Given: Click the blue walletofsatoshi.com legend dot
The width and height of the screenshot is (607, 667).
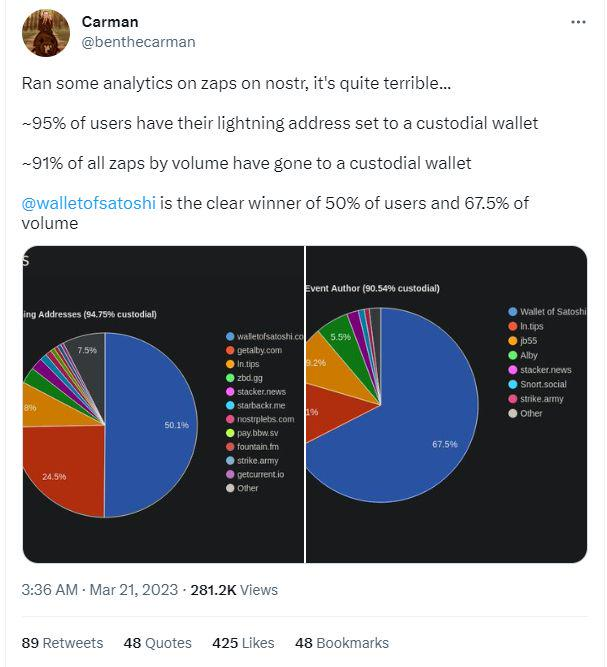Looking at the screenshot, I should (230, 336).
